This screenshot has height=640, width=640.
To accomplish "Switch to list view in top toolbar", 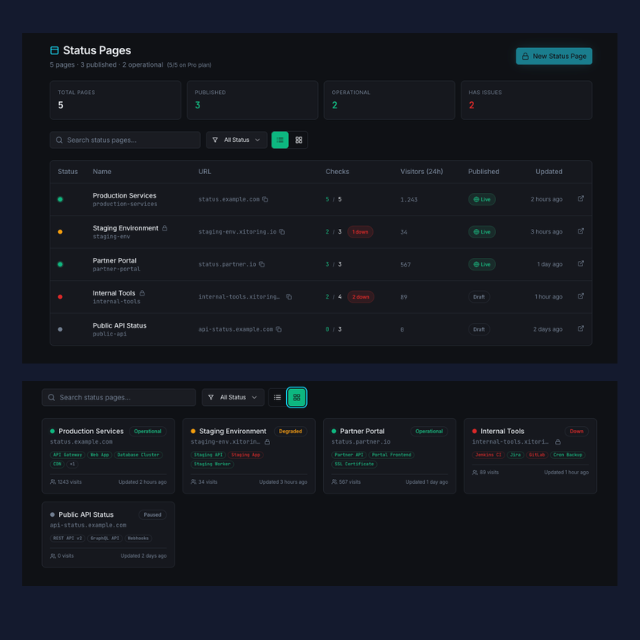I will click(x=280, y=140).
